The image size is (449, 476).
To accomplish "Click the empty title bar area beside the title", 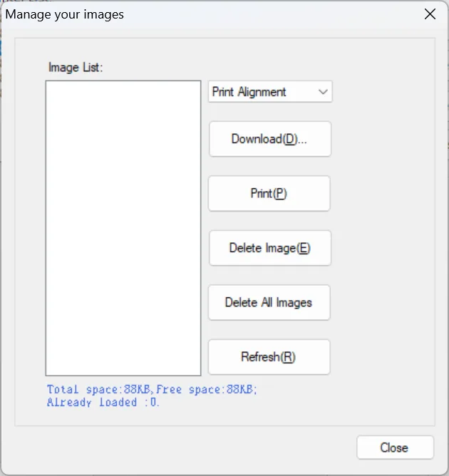I will pos(271,14).
